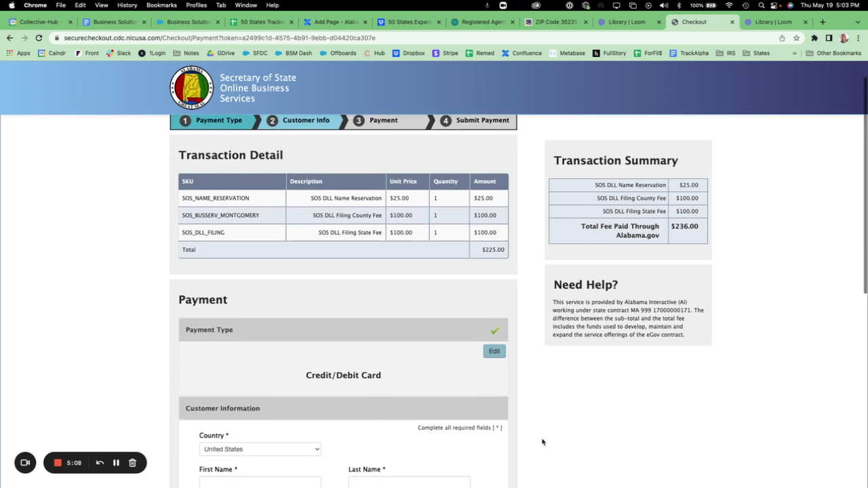The height and width of the screenshot is (488, 868).
Task: Open the Apple menu
Action: pyautogui.click(x=12, y=5)
